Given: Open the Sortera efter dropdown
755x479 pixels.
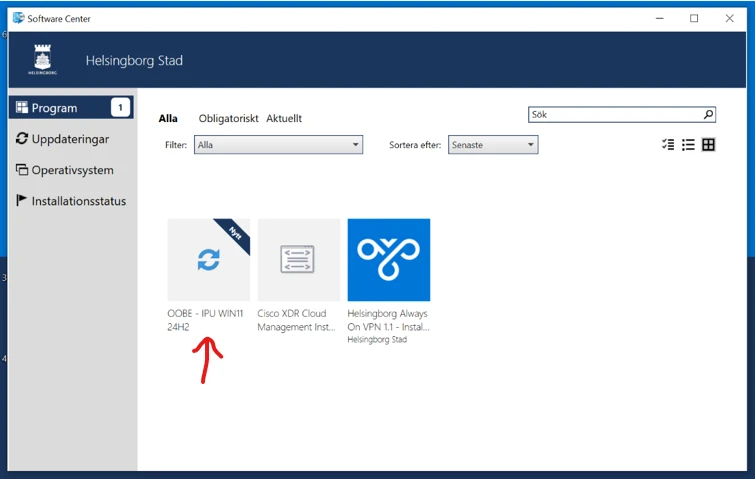Looking at the screenshot, I should pyautogui.click(x=493, y=145).
